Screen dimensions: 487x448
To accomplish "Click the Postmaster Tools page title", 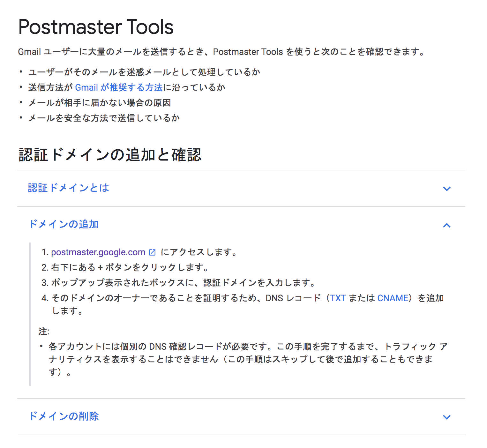I will (96, 27).
